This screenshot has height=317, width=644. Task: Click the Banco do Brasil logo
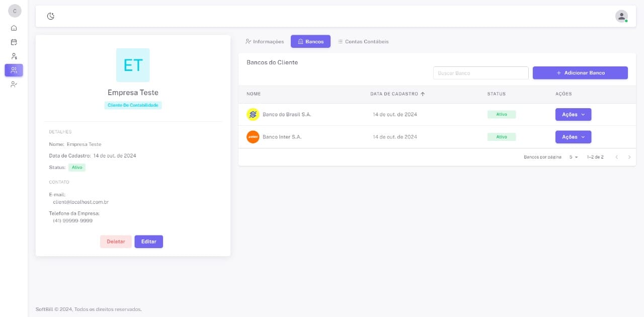coord(253,115)
